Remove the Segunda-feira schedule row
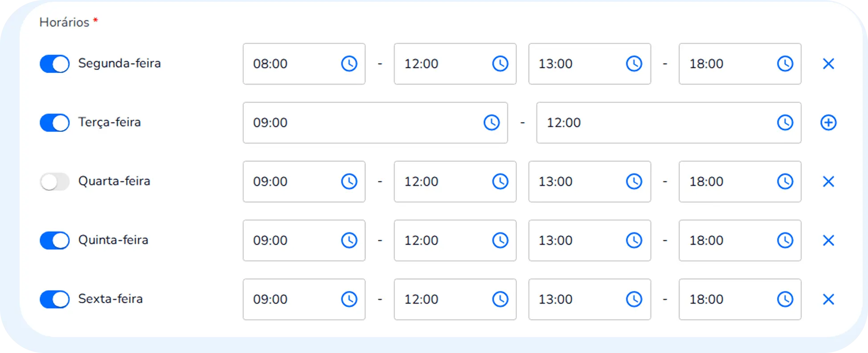Viewport: 868px width, 353px height. click(x=828, y=64)
